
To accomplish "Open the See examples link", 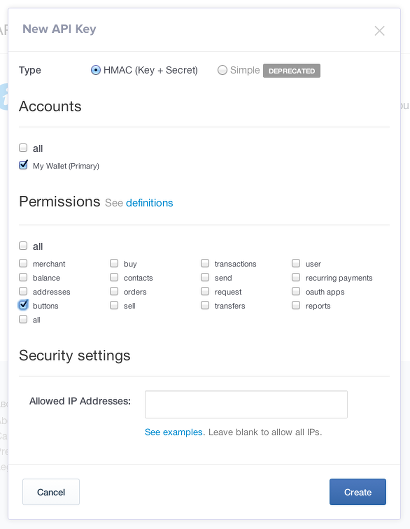I will coord(173,432).
